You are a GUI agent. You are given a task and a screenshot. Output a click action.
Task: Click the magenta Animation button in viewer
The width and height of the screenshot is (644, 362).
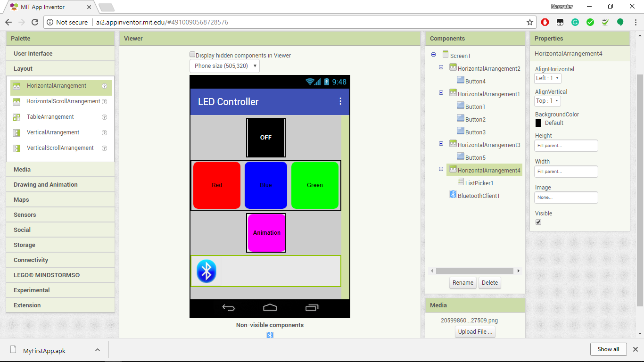click(x=266, y=233)
